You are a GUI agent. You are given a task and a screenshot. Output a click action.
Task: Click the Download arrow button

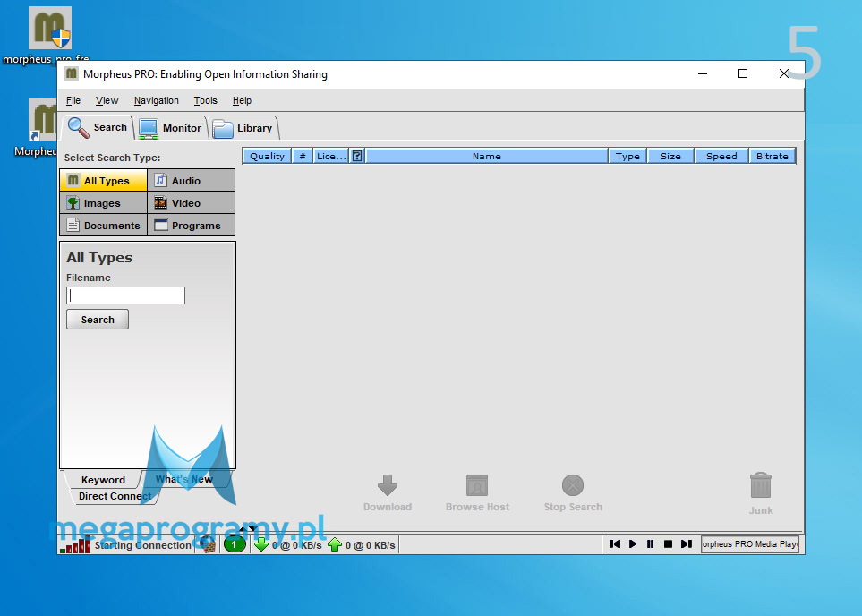click(x=388, y=492)
